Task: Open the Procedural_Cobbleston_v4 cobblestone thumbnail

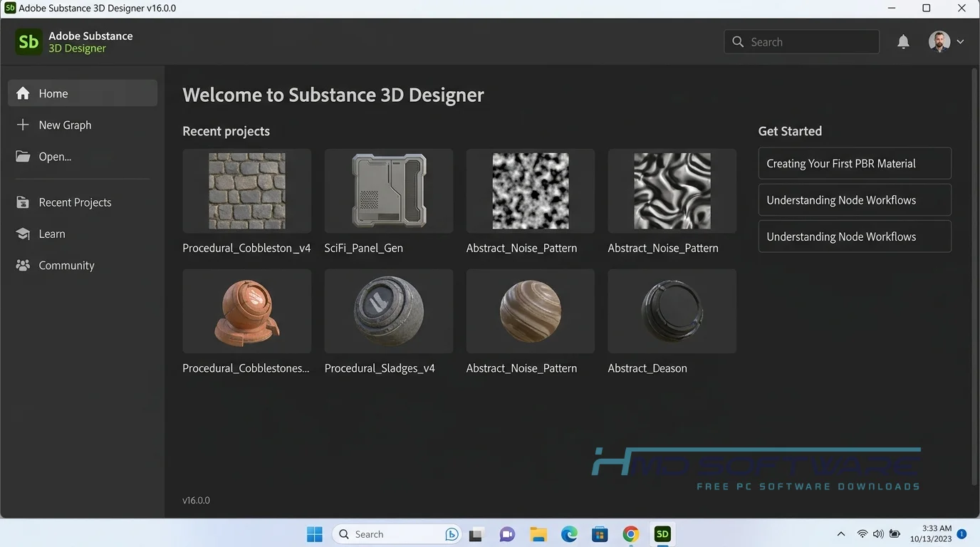Action: point(246,191)
